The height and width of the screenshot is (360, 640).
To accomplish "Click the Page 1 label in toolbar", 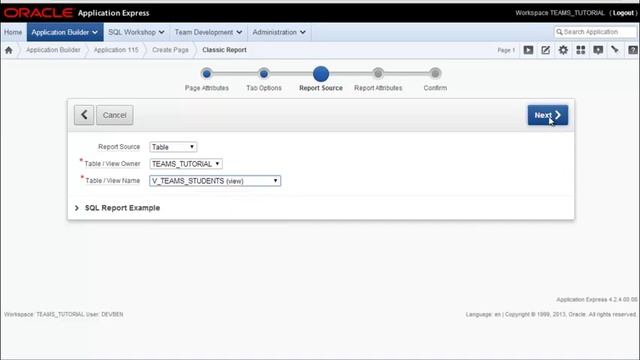I will click(x=506, y=50).
